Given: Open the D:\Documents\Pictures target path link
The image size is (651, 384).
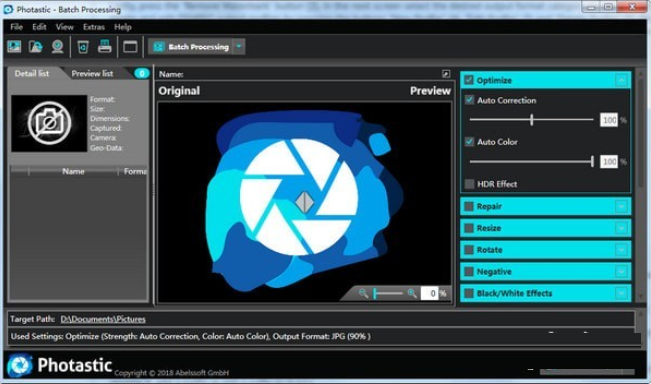Looking at the screenshot, I should click(x=103, y=319).
